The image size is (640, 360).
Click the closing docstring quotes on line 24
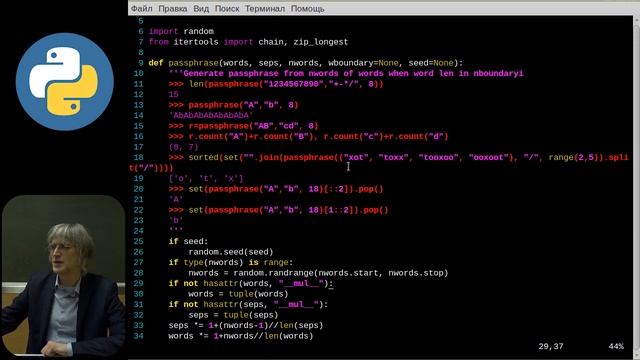176,231
